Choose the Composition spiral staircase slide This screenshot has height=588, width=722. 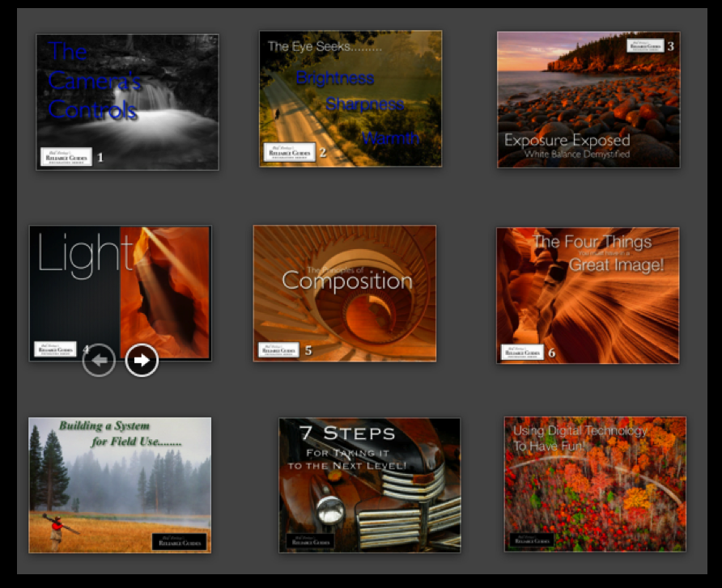tap(344, 293)
